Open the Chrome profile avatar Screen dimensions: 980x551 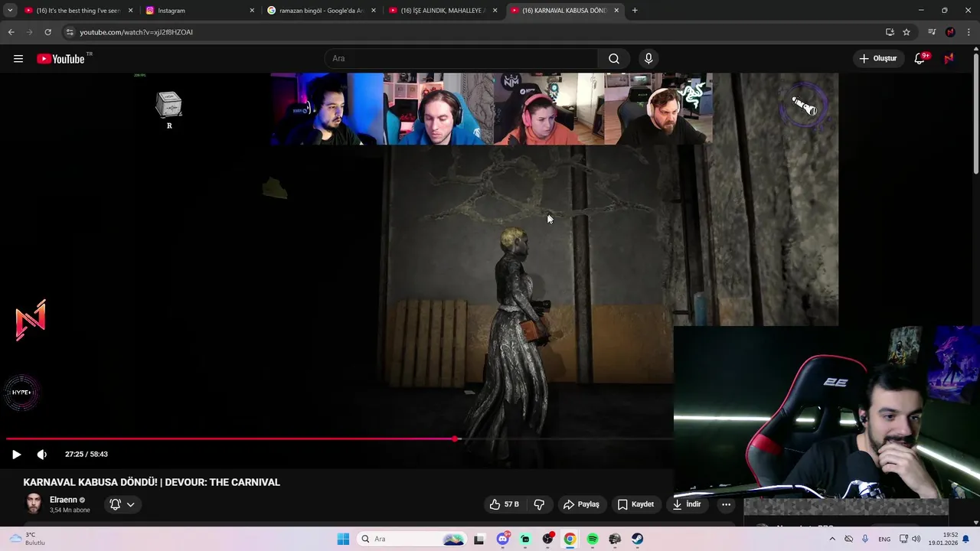click(950, 32)
